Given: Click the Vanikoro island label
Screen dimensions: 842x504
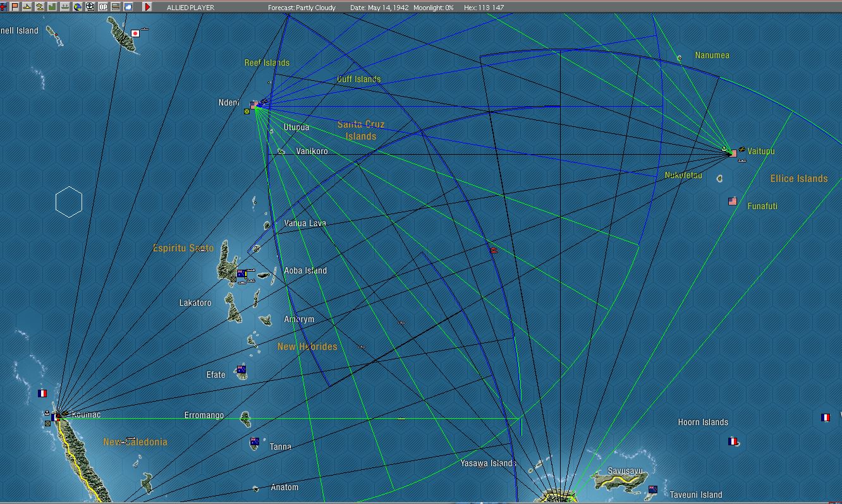Looking at the screenshot, I should [312, 152].
